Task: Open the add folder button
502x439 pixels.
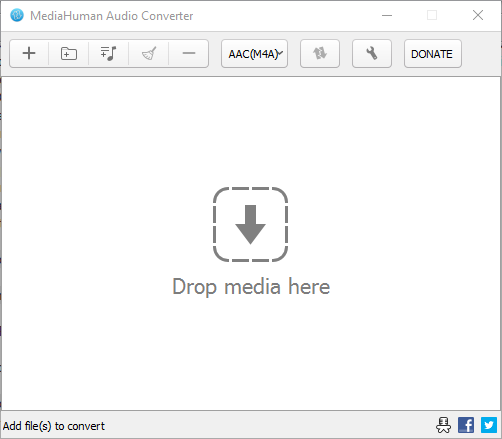Action: click(69, 54)
